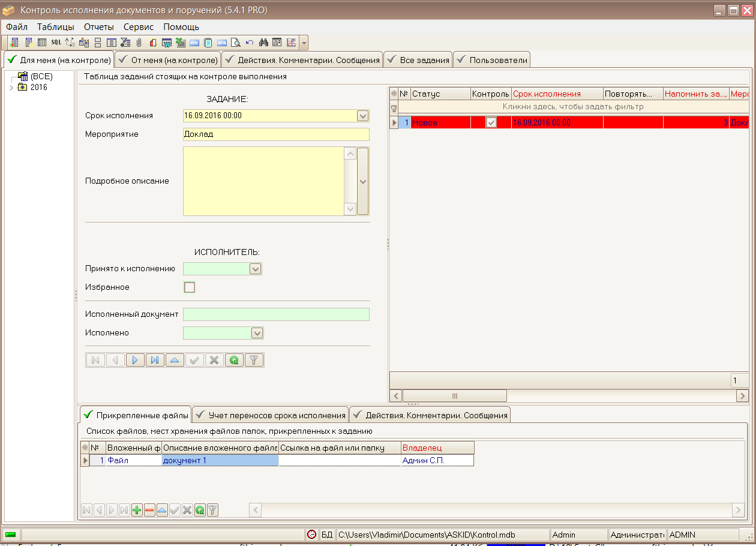Open the Сервис menu

click(x=139, y=27)
